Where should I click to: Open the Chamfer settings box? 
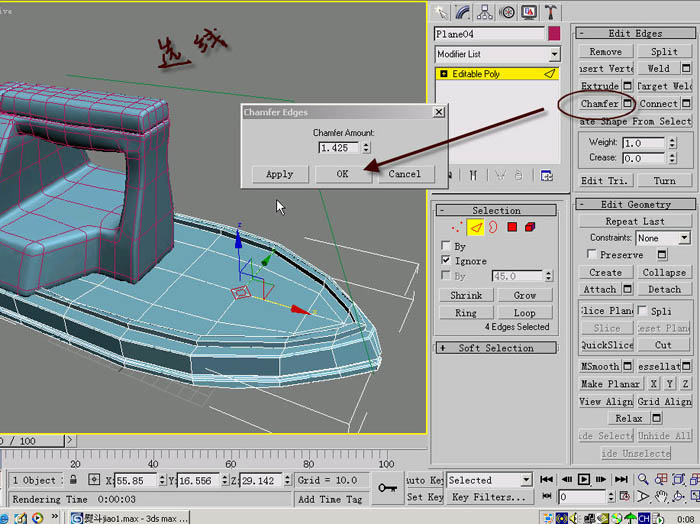627,104
